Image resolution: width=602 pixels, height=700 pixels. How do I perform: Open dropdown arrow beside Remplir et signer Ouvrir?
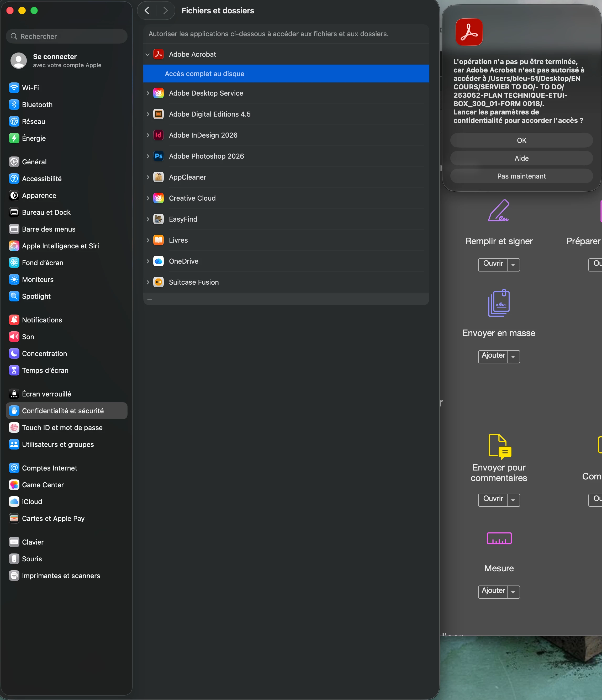click(513, 265)
